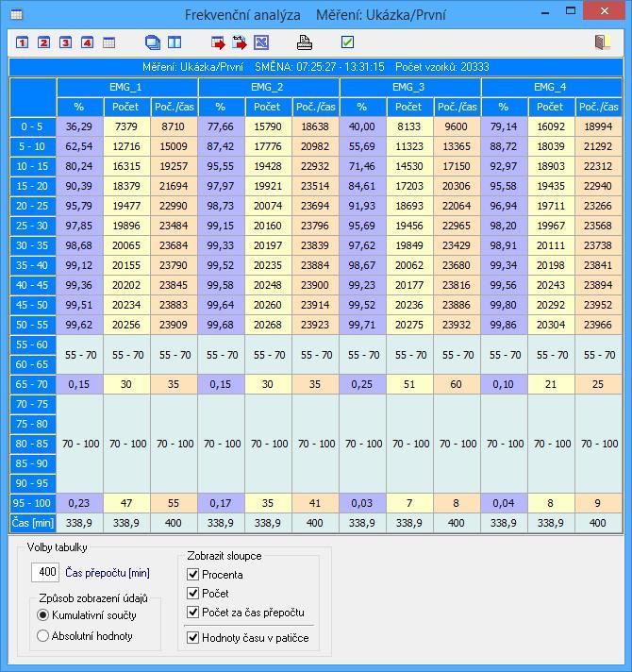This screenshot has width=632, height=672.
Task: Click cell with value 0,25
Action: [362, 384]
